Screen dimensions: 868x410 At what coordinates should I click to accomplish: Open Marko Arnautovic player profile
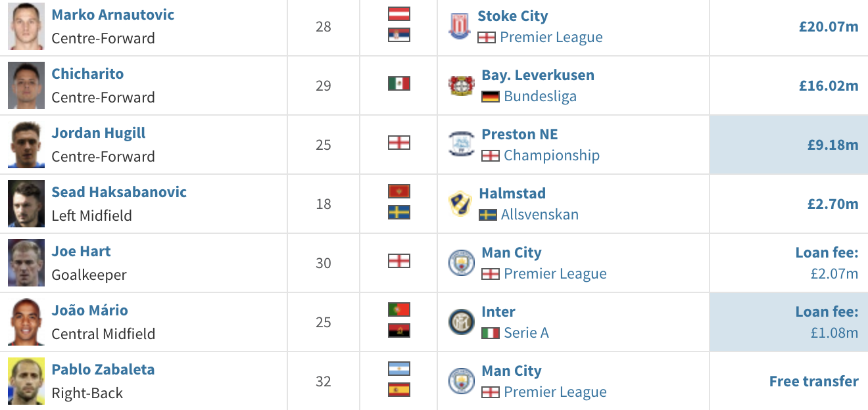(113, 14)
